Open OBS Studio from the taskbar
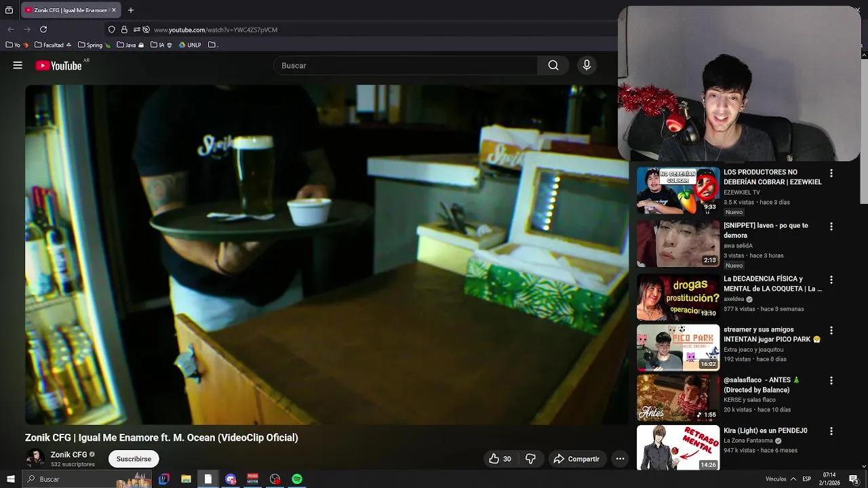 point(275,479)
